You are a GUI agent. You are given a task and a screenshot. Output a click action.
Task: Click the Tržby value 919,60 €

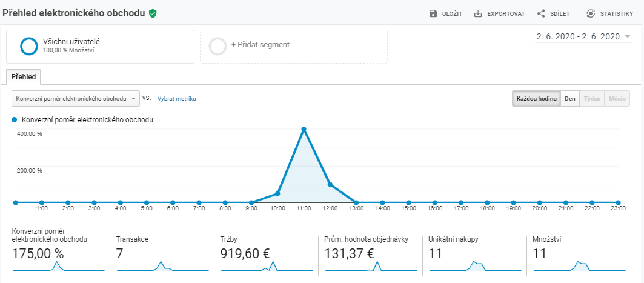245,253
